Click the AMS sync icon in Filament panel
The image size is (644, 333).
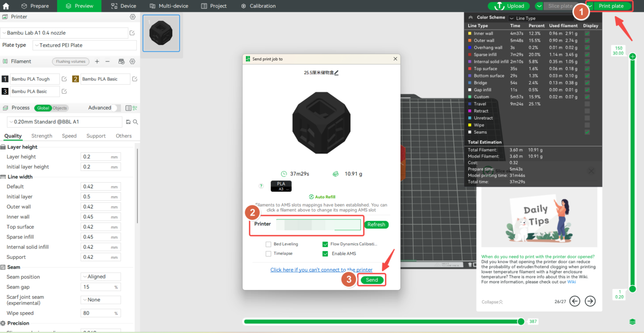coord(121,62)
